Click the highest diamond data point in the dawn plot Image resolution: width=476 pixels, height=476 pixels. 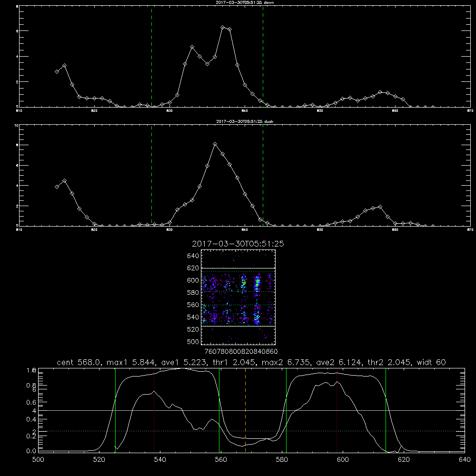click(x=222, y=28)
